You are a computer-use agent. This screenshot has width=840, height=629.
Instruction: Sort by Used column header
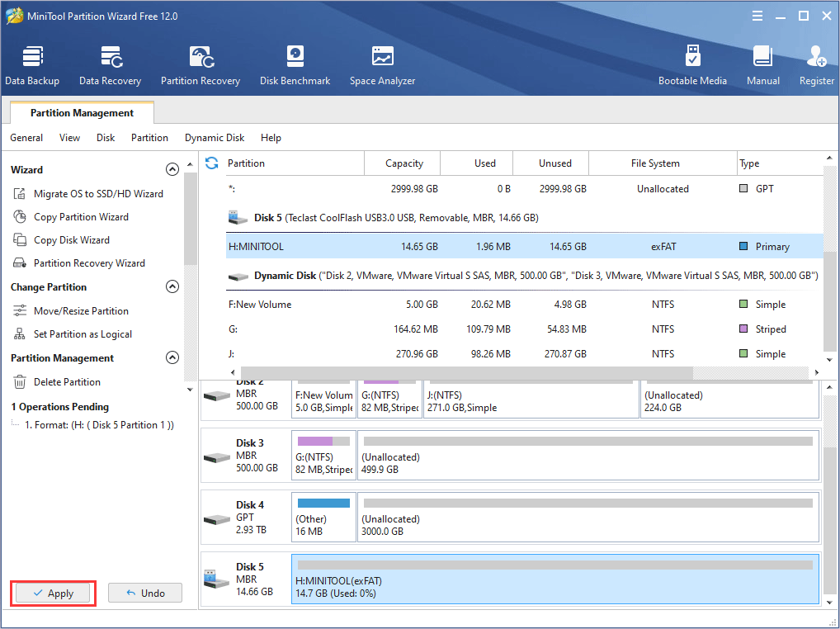click(477, 163)
